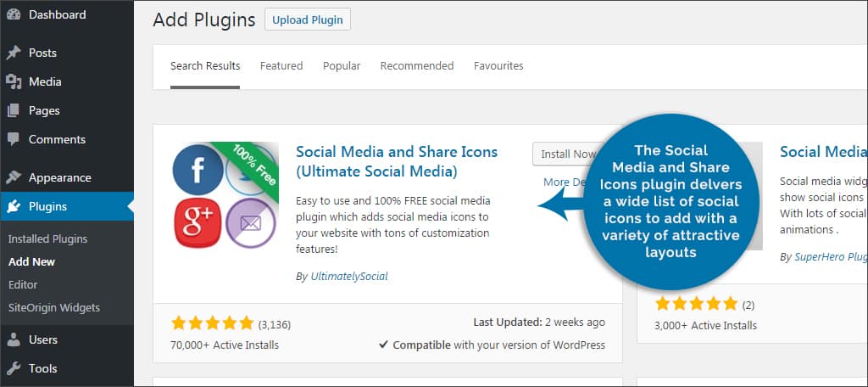Click the Add Plugins page heading
868x387 pixels.
[x=204, y=20]
